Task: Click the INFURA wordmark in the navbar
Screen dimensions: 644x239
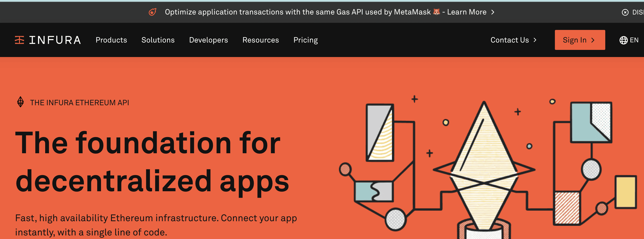Action: [x=55, y=40]
